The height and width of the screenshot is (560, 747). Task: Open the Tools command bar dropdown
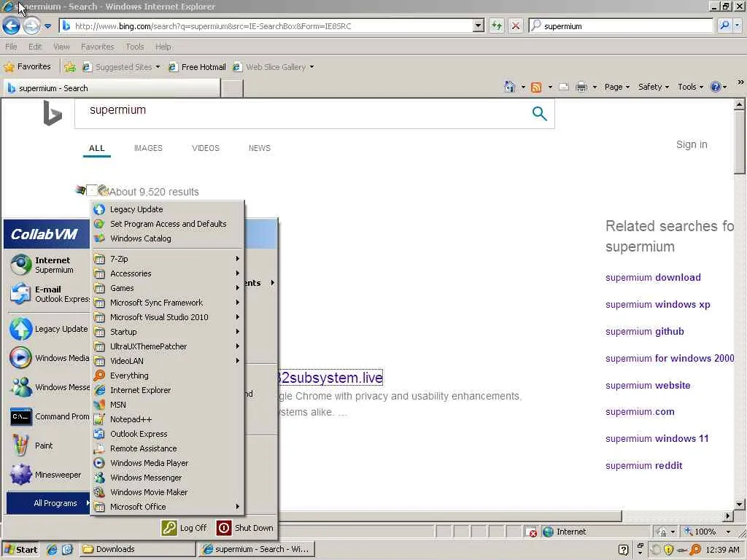pos(690,87)
